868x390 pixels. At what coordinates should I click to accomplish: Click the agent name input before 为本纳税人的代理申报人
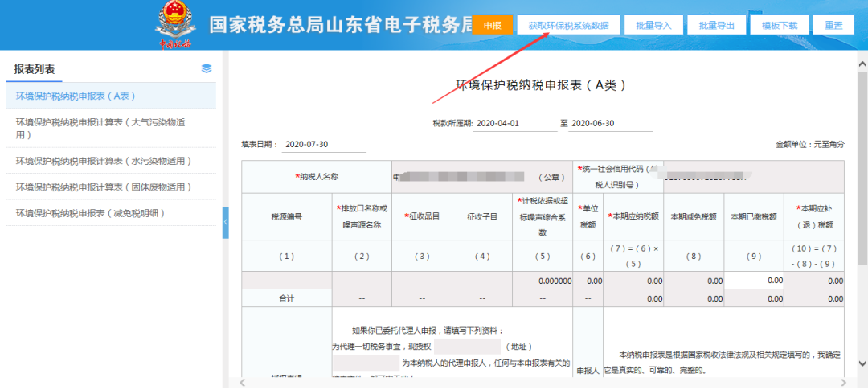tap(366, 363)
